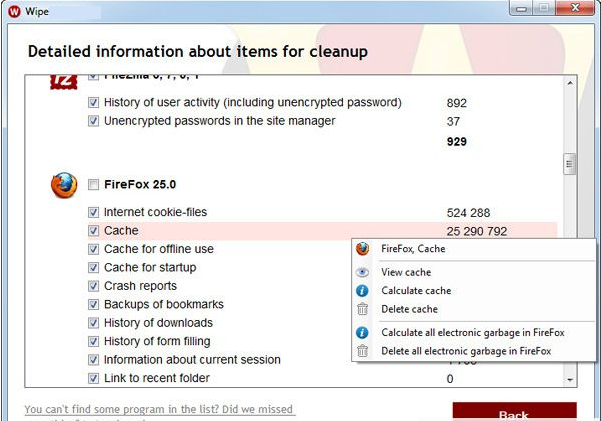Screen dimensions: 601x421
Task: Click the vertical scrollbar thumb
Action: (x=570, y=165)
